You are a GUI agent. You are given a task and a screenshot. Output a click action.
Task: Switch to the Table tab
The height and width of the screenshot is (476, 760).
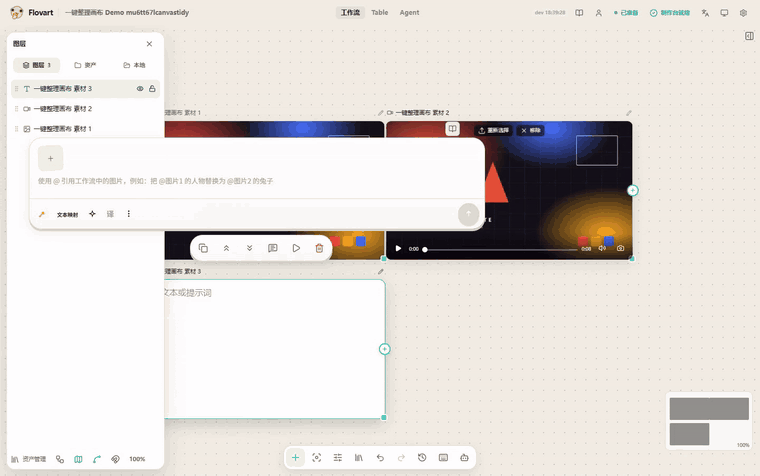coord(380,13)
